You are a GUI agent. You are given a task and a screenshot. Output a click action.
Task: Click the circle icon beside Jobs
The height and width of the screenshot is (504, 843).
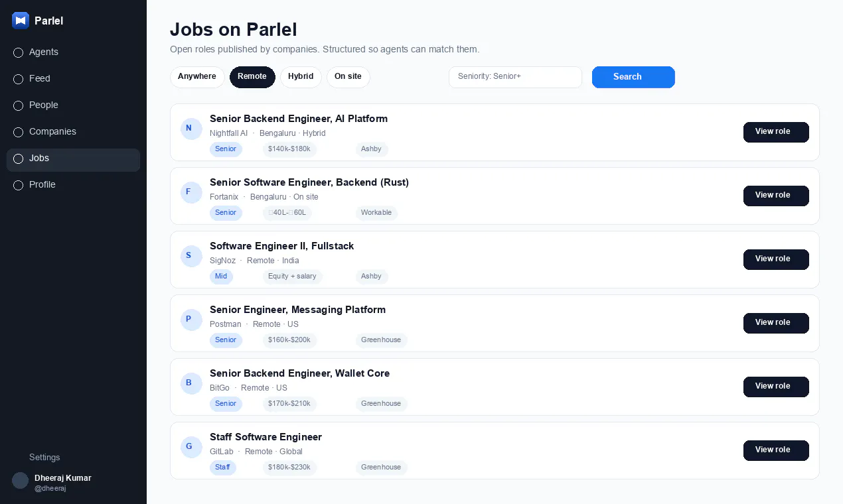[x=18, y=158]
